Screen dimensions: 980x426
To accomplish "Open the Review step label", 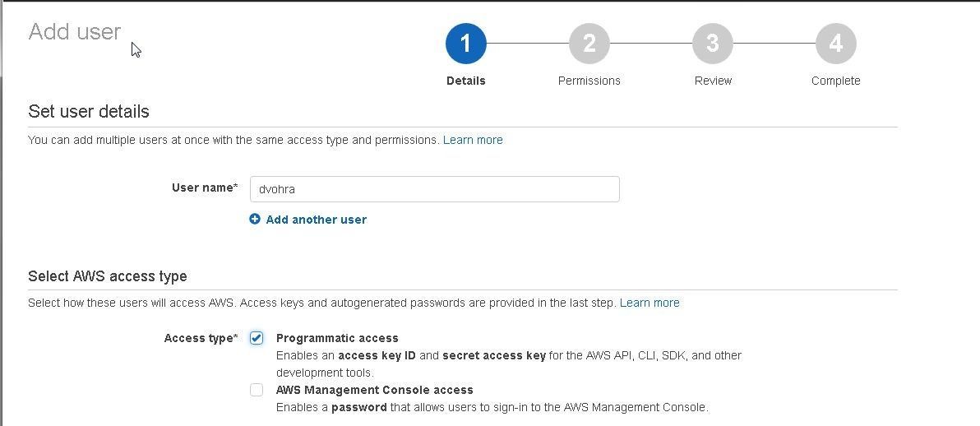I will [713, 81].
